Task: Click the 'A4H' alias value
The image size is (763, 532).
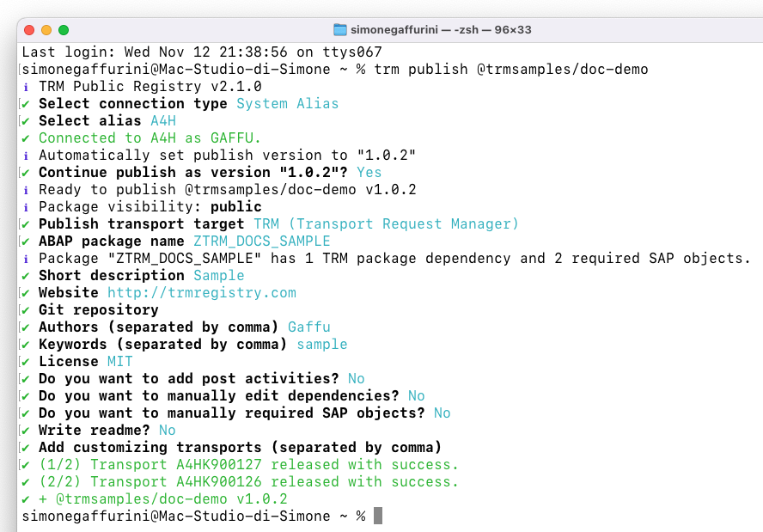Action: coord(163,120)
